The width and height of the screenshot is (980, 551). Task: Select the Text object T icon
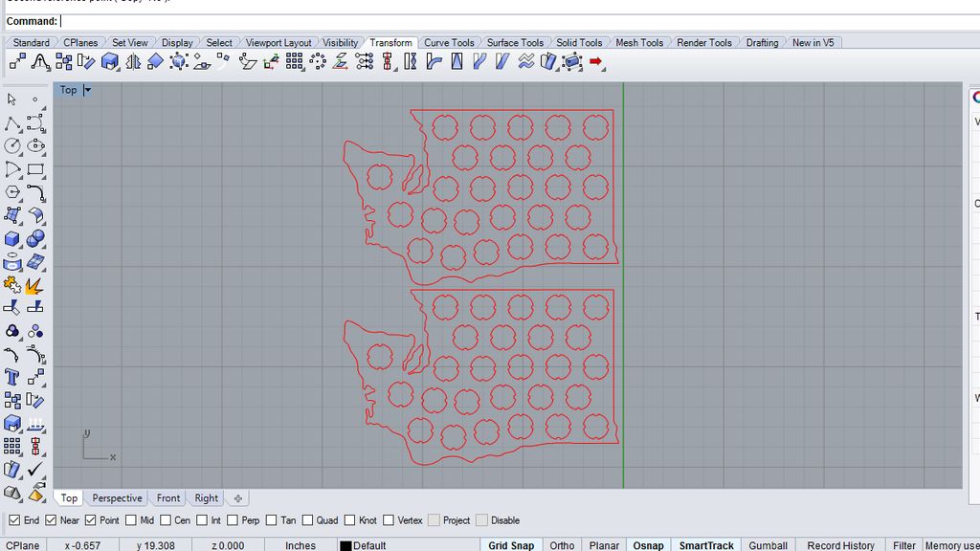tap(11, 377)
